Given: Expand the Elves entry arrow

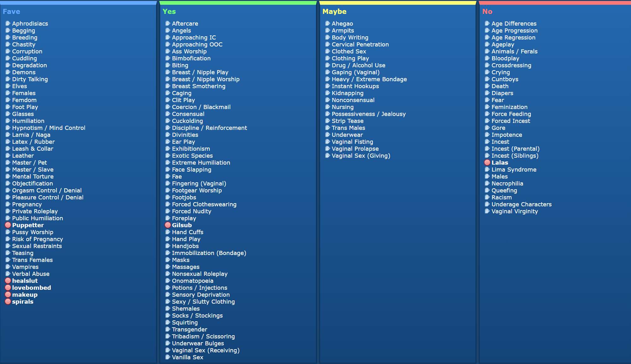Looking at the screenshot, I should (x=8, y=86).
